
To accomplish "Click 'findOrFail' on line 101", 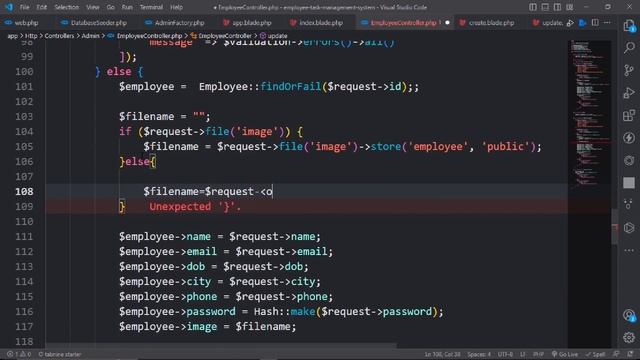I will [x=290, y=87].
